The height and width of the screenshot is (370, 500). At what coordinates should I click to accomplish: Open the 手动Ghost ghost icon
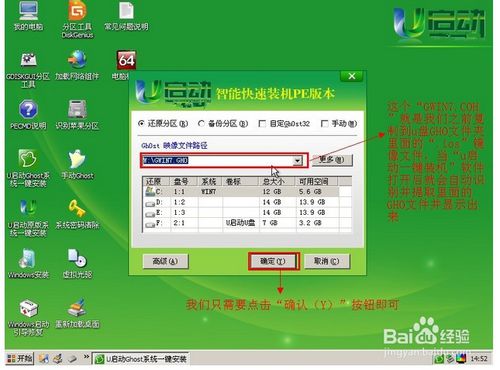[x=77, y=164]
